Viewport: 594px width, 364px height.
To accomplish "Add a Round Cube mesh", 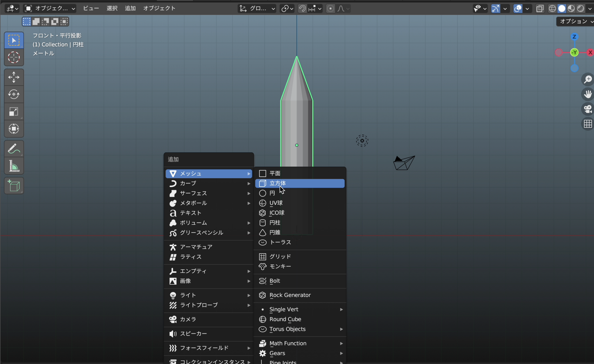I will (285, 319).
